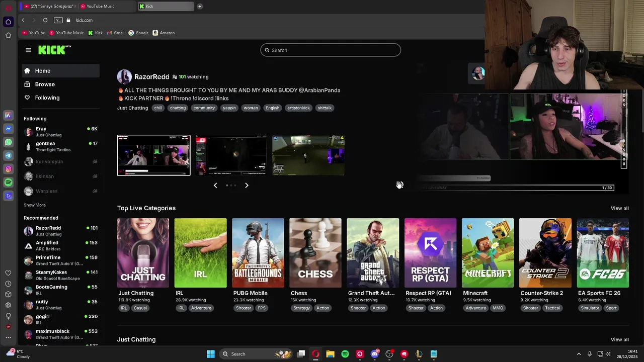Open Telegram in the Opera sidebar
Viewport: 644px width, 362px height.
point(8,156)
